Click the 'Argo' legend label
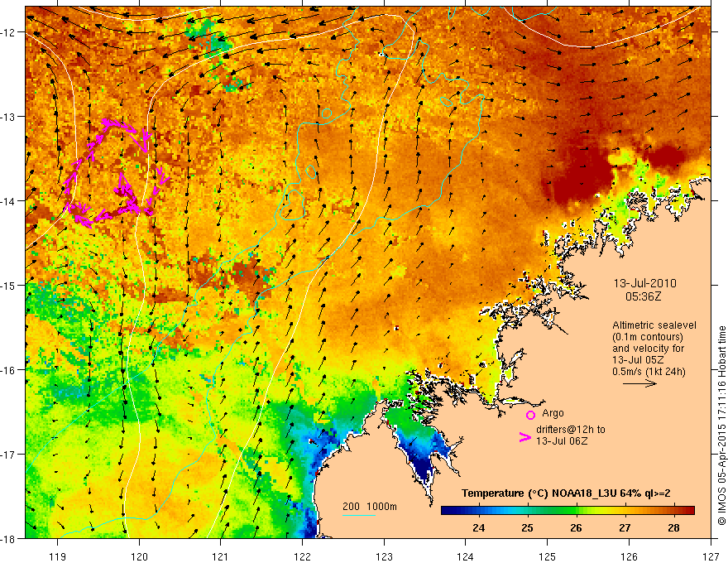This screenshot has height=563, width=728. [553, 413]
